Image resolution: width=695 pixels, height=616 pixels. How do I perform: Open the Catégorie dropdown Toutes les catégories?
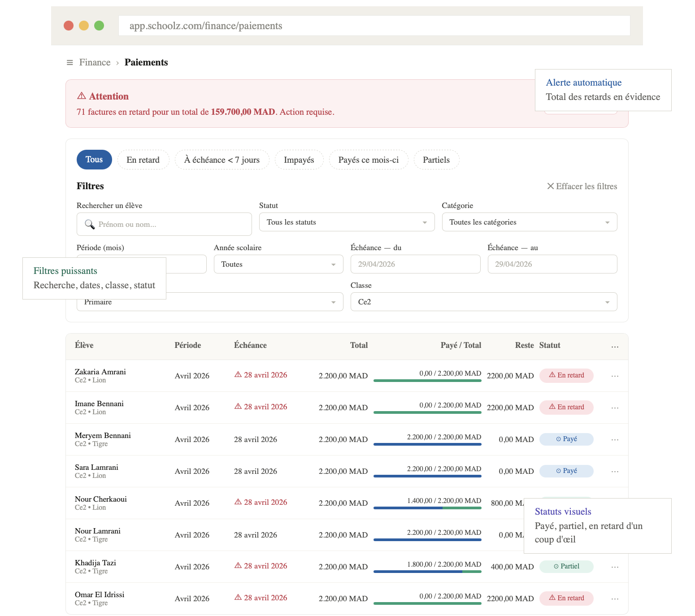coord(530,222)
